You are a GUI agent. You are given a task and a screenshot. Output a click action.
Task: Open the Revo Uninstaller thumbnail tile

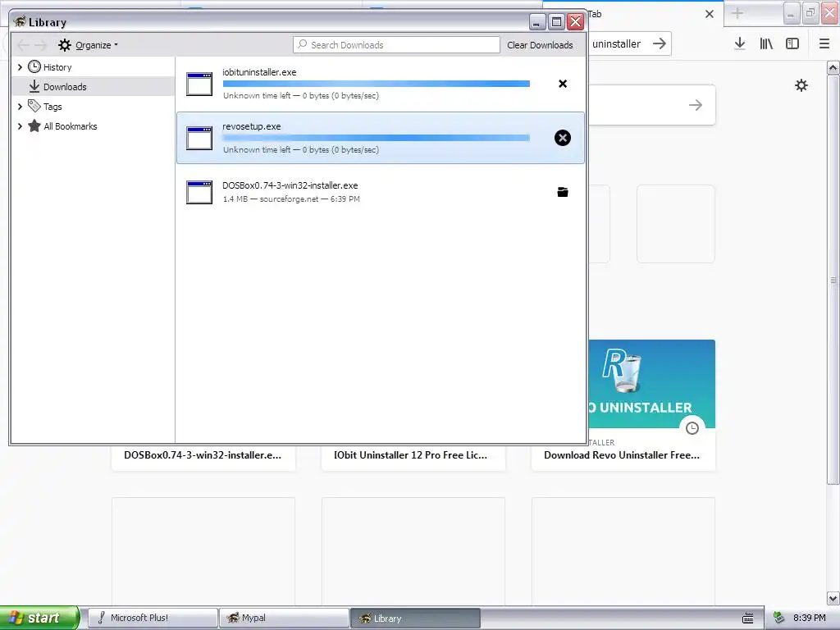(x=651, y=384)
